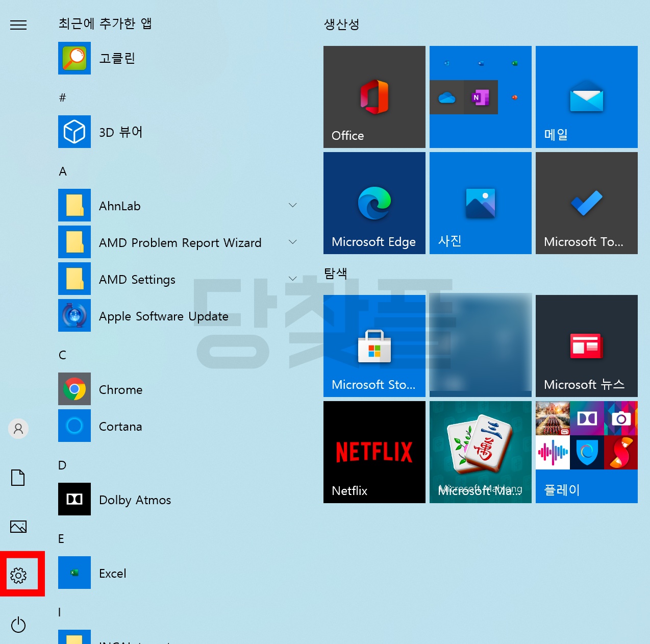The image size is (650, 644).
Task: Open the Documents icon in Start sidebar
Action: pyautogui.click(x=18, y=478)
